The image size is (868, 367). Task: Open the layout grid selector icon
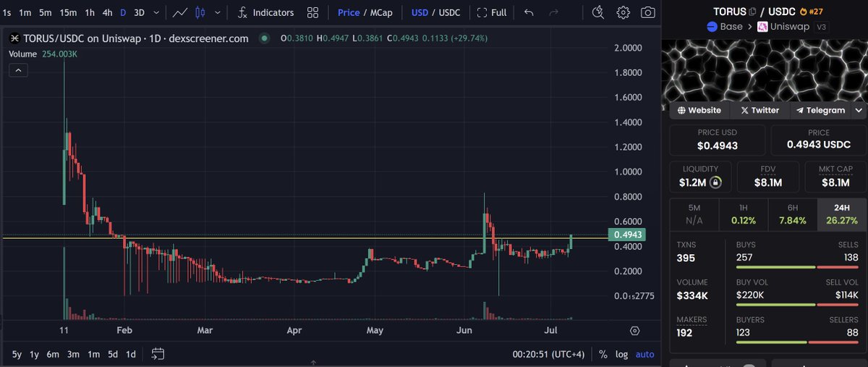coord(312,12)
